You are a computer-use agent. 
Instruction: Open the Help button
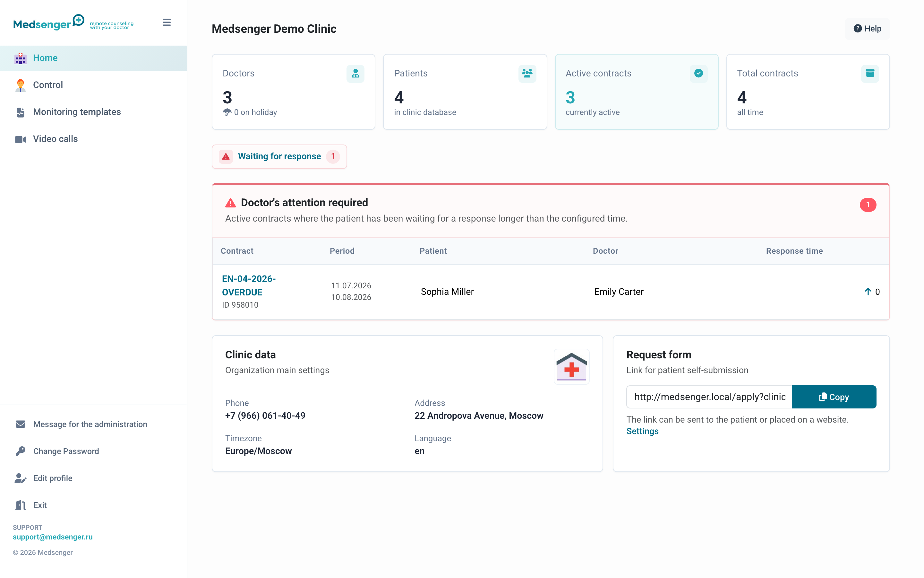[x=867, y=29]
